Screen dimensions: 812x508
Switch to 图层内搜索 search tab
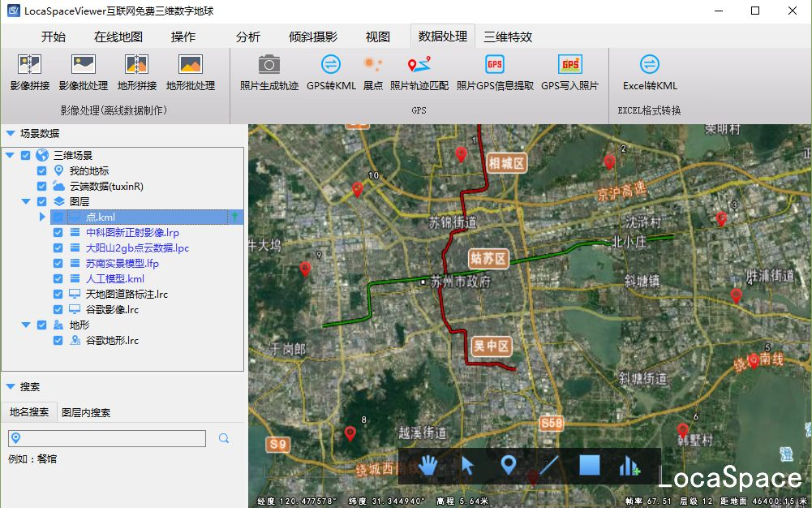coord(86,413)
